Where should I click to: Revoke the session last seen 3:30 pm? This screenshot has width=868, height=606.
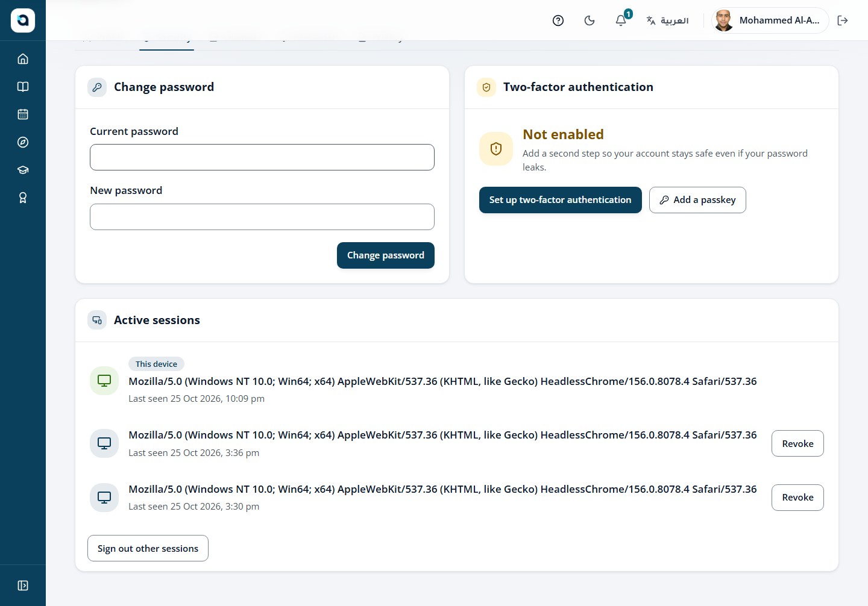tap(797, 498)
